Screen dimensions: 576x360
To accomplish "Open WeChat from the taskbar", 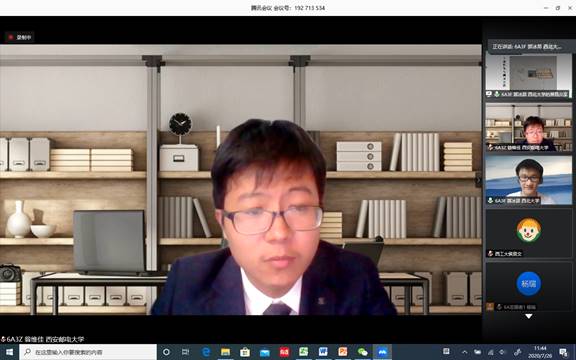I will pos(363,352).
